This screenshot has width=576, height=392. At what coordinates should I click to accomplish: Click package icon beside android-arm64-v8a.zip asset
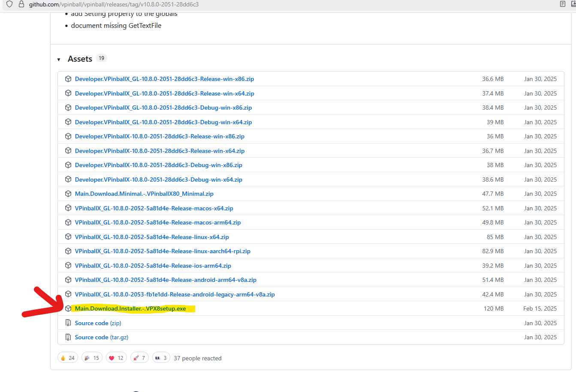[68, 280]
